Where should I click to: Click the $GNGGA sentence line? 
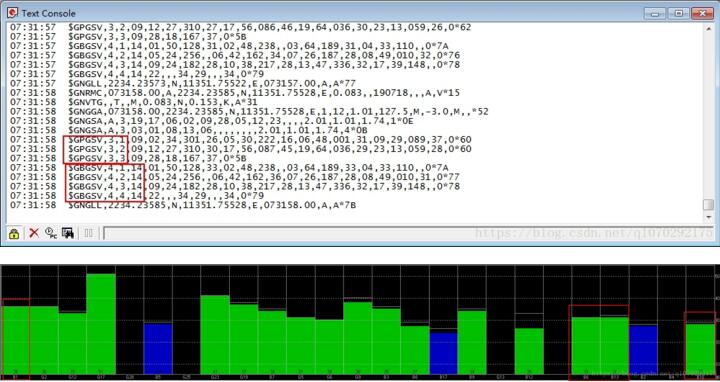(x=278, y=112)
